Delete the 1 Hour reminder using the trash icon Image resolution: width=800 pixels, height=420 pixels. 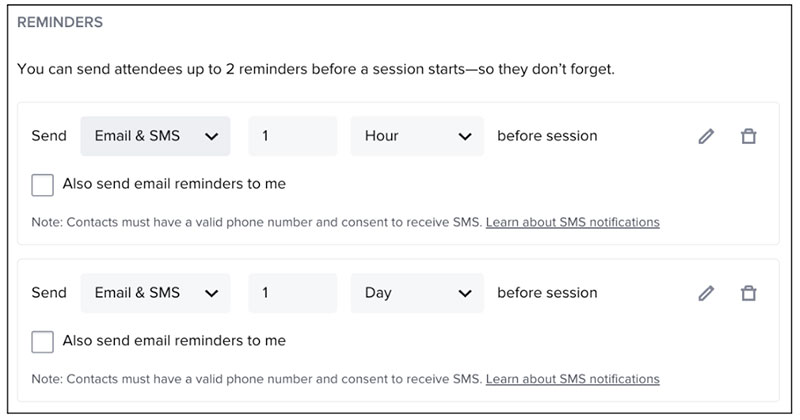[747, 136]
